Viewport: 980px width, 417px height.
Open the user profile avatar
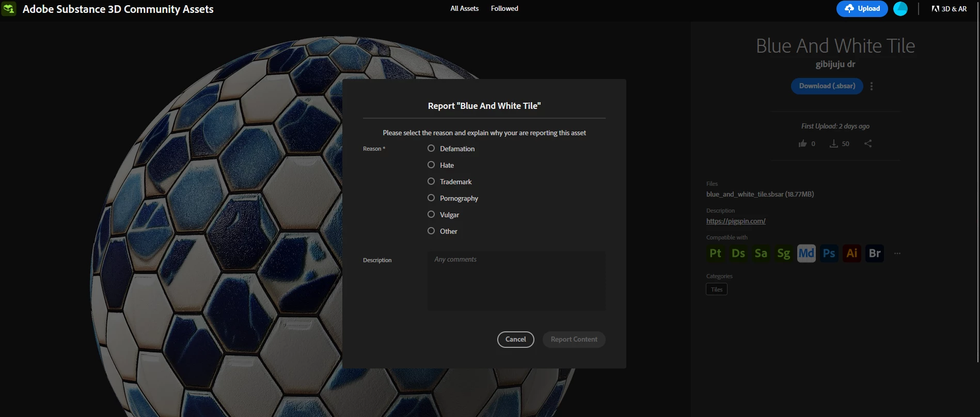pyautogui.click(x=900, y=9)
